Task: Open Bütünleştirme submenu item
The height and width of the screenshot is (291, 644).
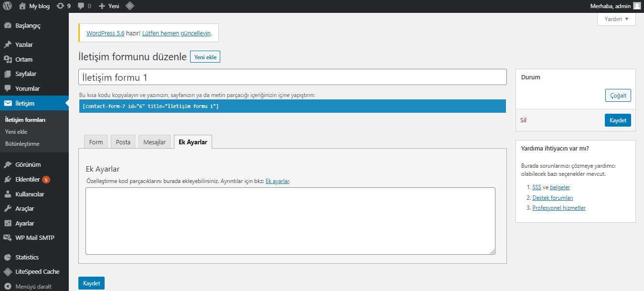Action: point(22,143)
